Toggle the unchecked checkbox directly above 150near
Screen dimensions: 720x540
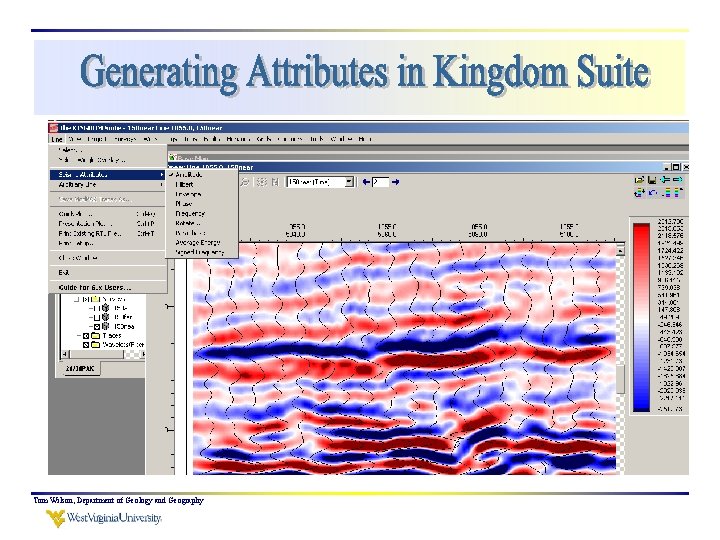[x=96, y=317]
